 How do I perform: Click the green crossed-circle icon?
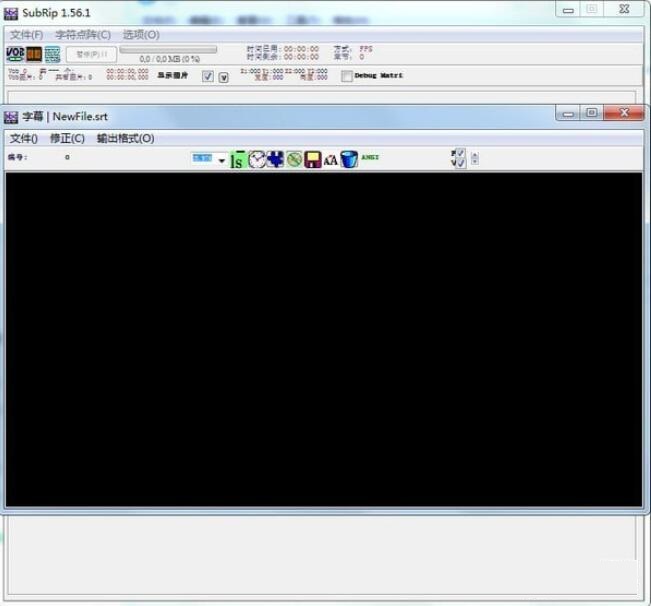coord(294,159)
